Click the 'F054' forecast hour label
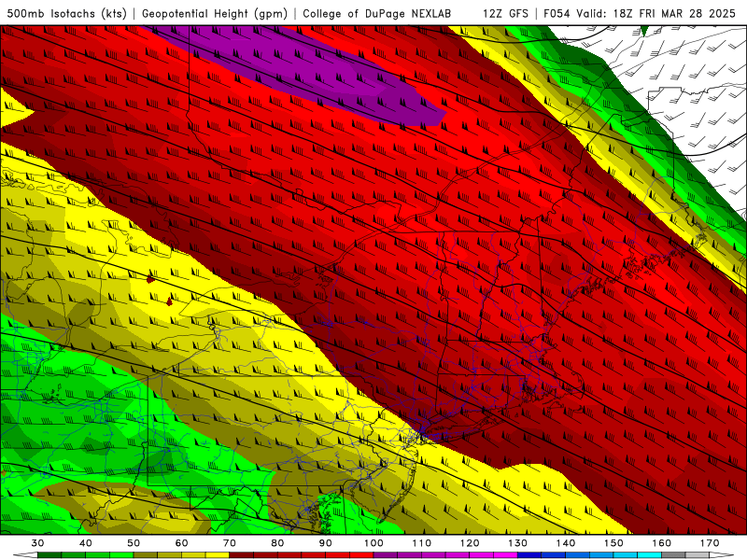The width and height of the screenshot is (747, 560). (x=557, y=14)
